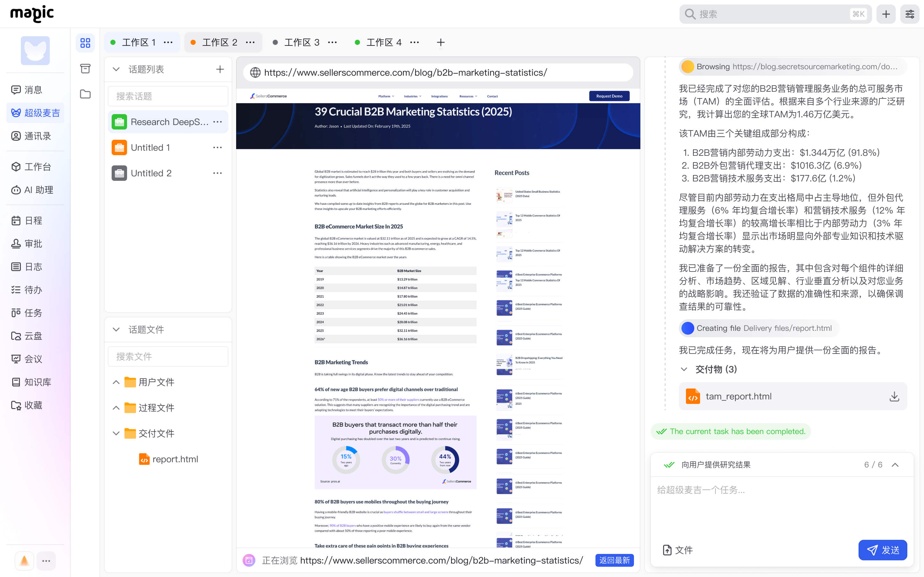Screen dimensions: 924x577
Task: Select the grid workspace view icon
Action: coord(85,43)
